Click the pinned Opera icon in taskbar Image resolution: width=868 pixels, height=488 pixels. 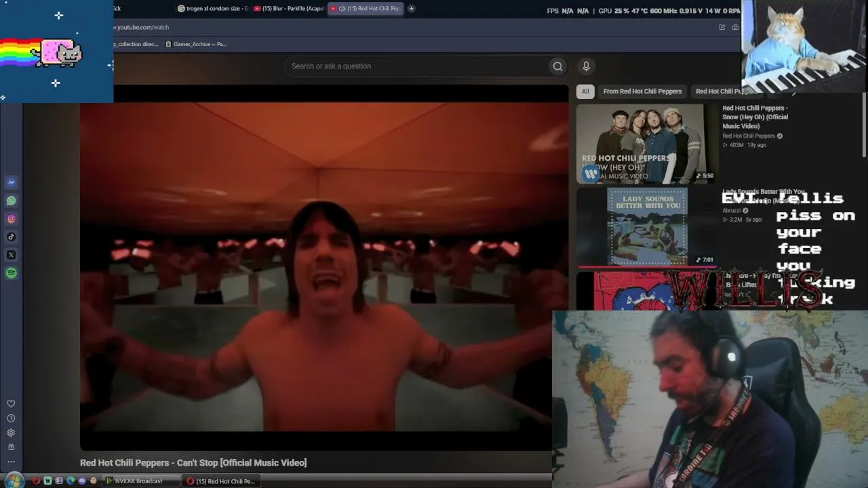point(37,481)
